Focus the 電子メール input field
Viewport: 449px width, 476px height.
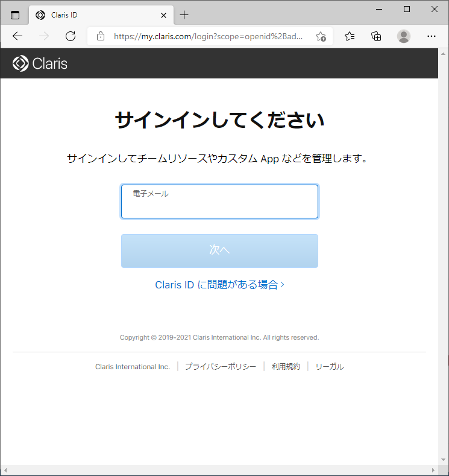pos(219,202)
